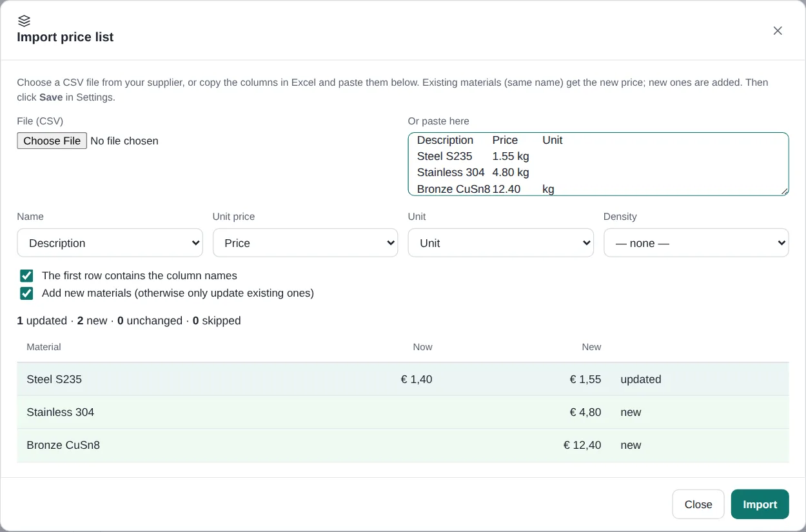Image resolution: width=806 pixels, height=532 pixels.
Task: Click the € 1,55 new price
Action: tap(585, 379)
